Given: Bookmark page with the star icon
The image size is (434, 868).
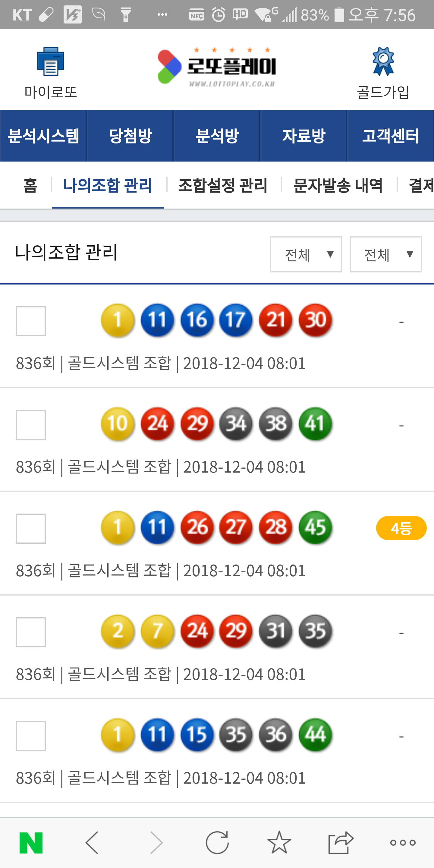Looking at the screenshot, I should (x=279, y=842).
